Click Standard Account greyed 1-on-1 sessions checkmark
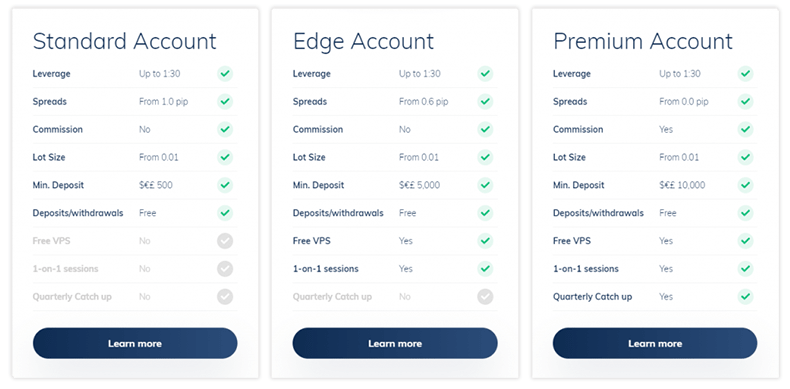 [x=225, y=269]
